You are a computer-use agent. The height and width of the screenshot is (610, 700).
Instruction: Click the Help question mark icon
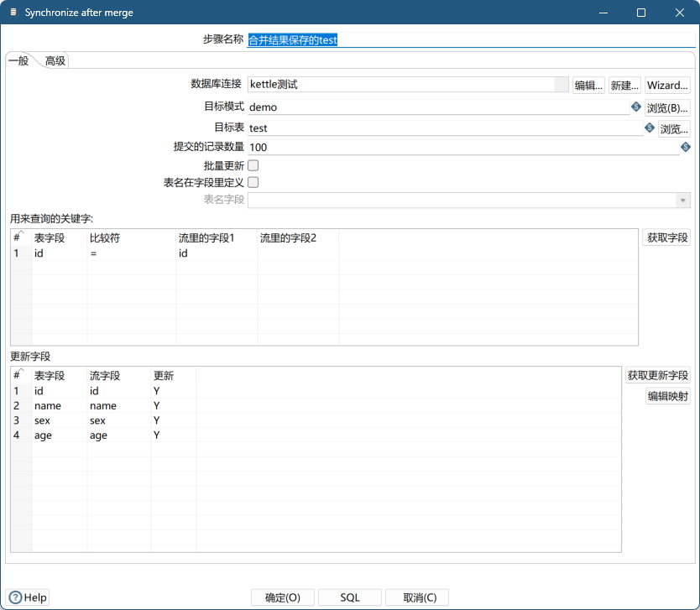pyautogui.click(x=15, y=597)
